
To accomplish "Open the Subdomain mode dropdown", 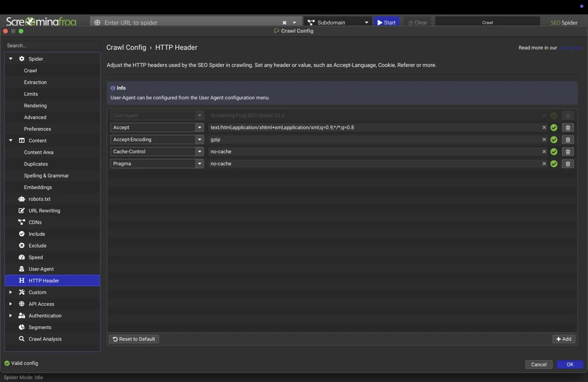I will [x=366, y=23].
